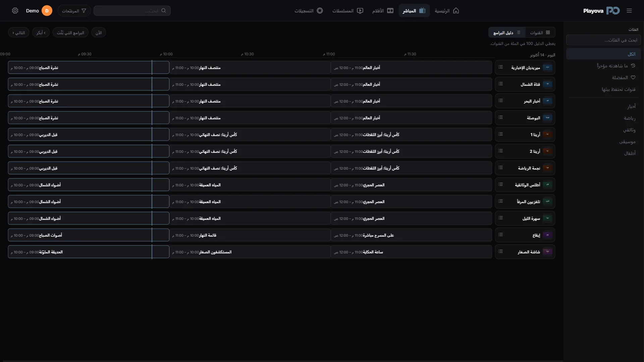Open the settings gear icon

(x=15, y=11)
